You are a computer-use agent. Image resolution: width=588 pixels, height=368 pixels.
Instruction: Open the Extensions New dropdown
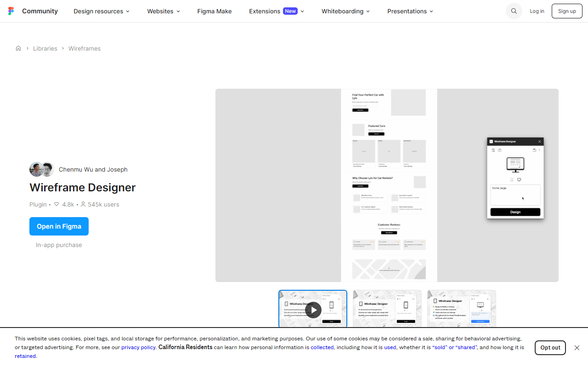[x=277, y=11]
